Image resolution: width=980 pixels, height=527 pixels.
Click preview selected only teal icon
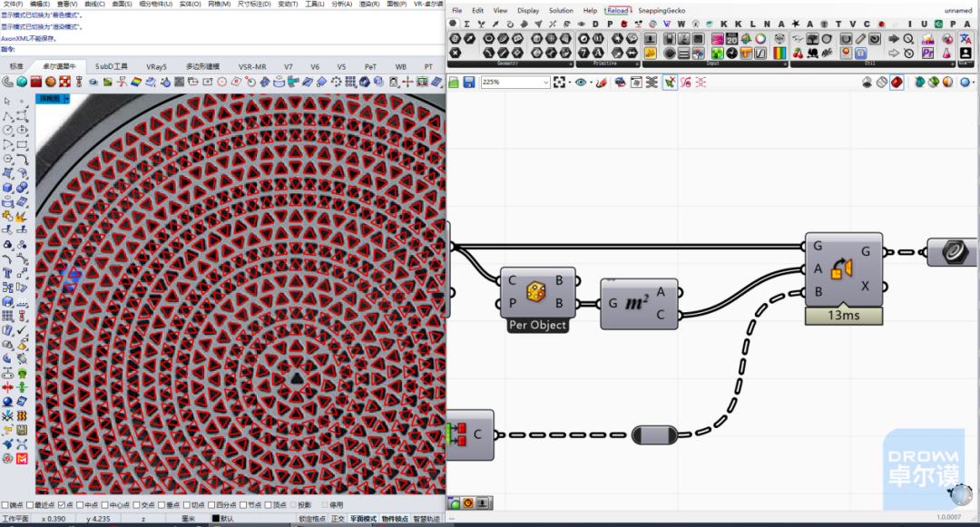point(919,82)
